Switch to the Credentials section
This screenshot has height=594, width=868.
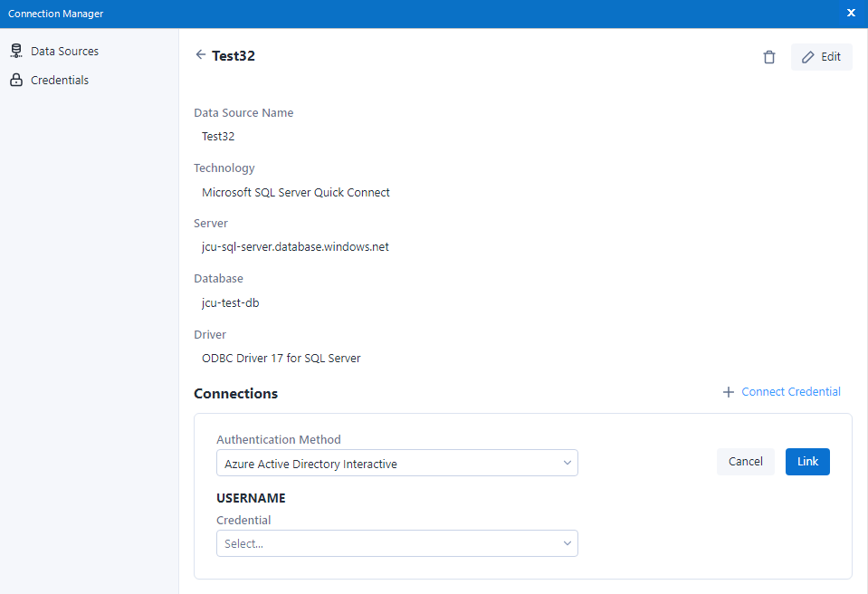coord(60,81)
